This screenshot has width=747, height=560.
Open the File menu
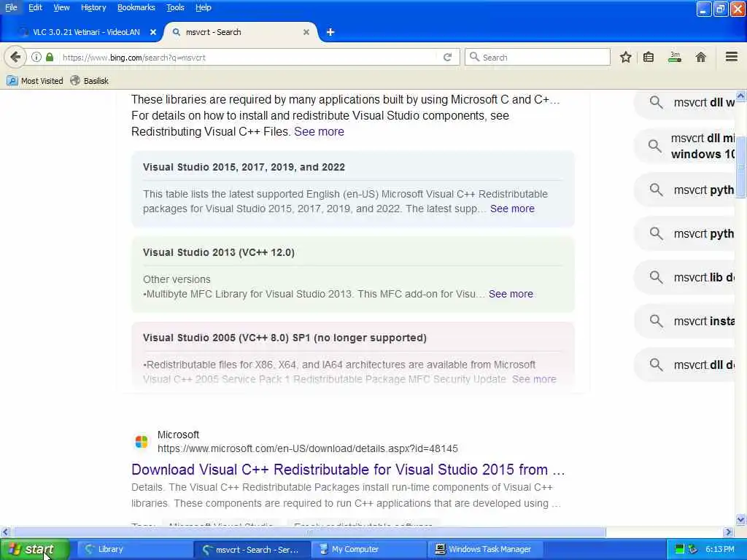(x=11, y=7)
